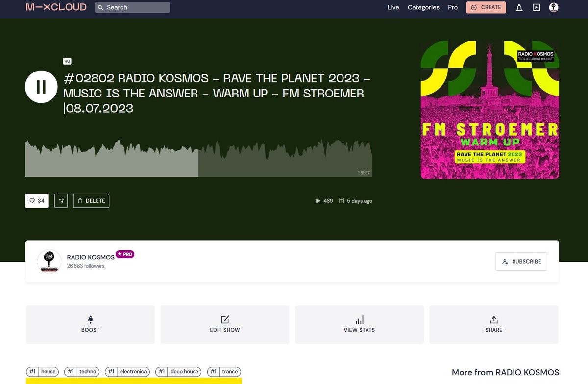The height and width of the screenshot is (384, 588).
Task: Seek within the audio waveform
Action: pyautogui.click(x=199, y=158)
